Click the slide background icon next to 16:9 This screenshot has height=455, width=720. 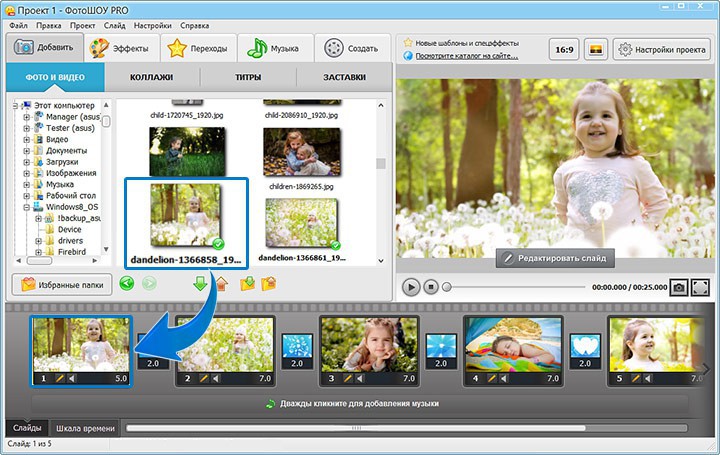click(596, 49)
